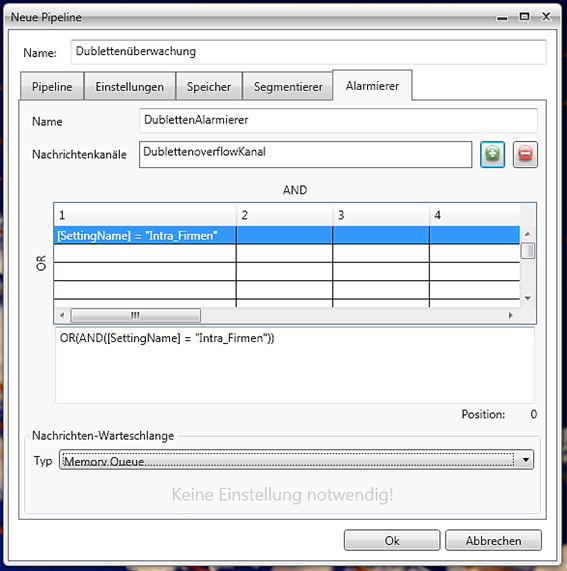
Task: Click the green add channel icon
Action: click(x=492, y=154)
